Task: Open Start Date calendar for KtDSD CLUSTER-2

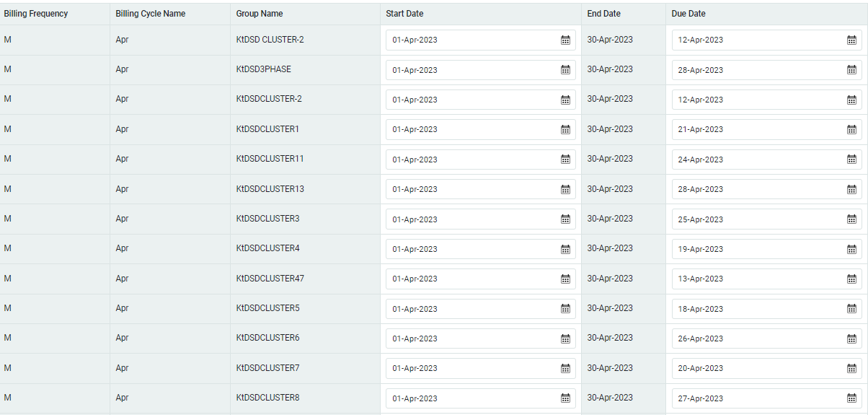Action: [565, 40]
